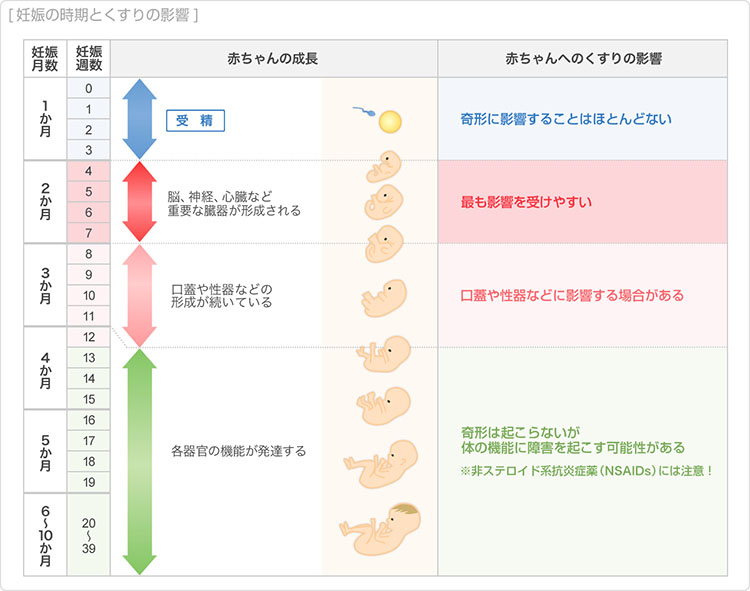Click the week 12 cell
This screenshot has width=750, height=591.
click(x=89, y=337)
